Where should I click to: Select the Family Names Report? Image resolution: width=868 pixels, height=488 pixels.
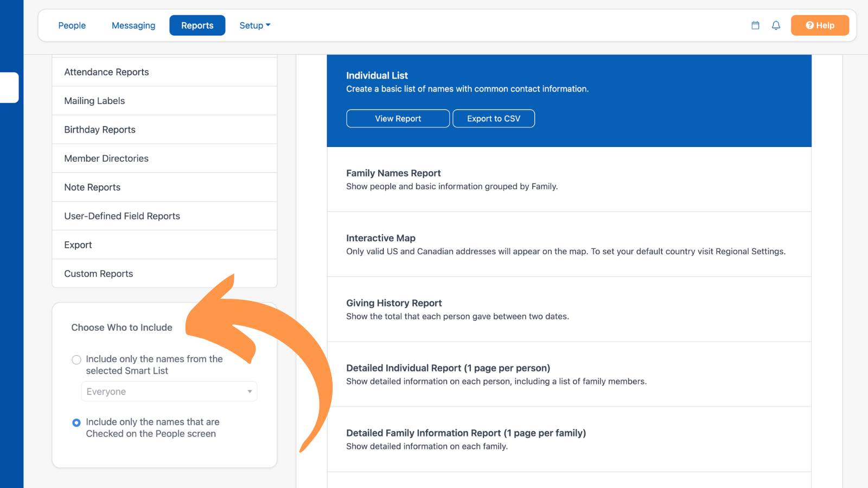(569, 179)
